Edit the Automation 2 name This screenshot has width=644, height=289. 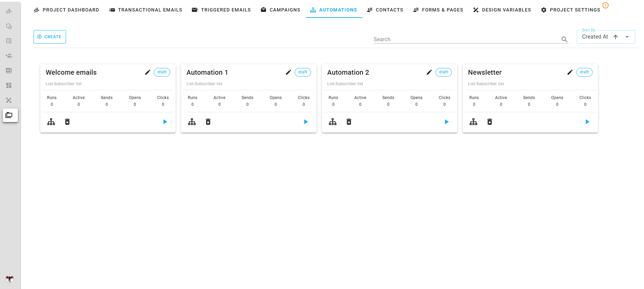[x=429, y=72]
